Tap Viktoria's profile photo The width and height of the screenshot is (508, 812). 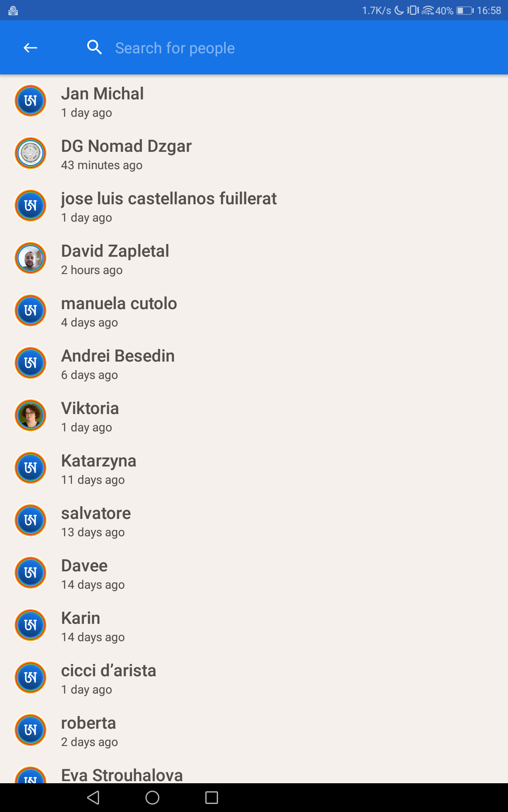coord(30,415)
